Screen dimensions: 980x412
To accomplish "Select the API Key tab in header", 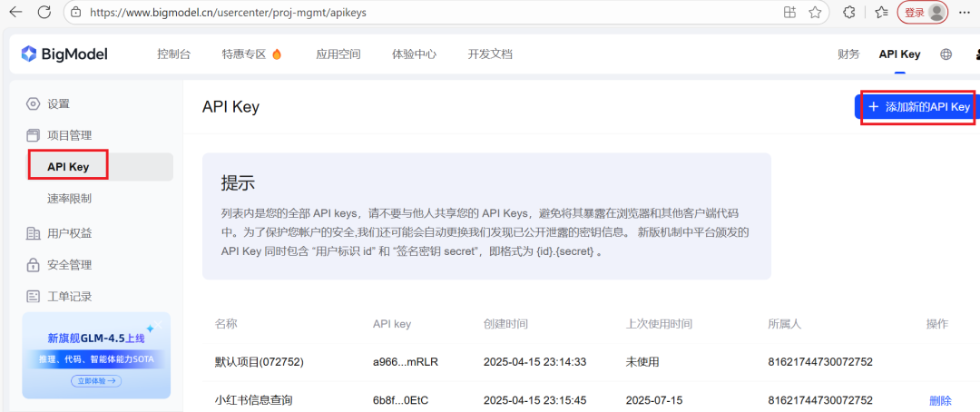I will click(x=899, y=54).
